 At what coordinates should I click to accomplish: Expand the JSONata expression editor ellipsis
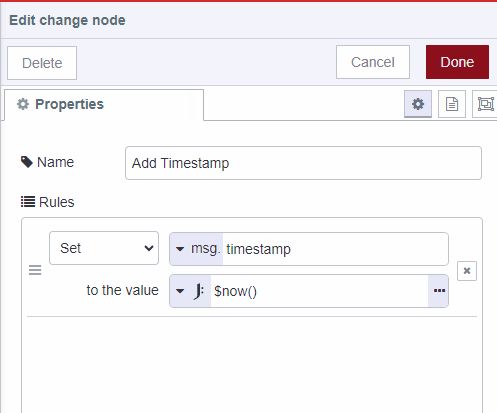point(439,291)
